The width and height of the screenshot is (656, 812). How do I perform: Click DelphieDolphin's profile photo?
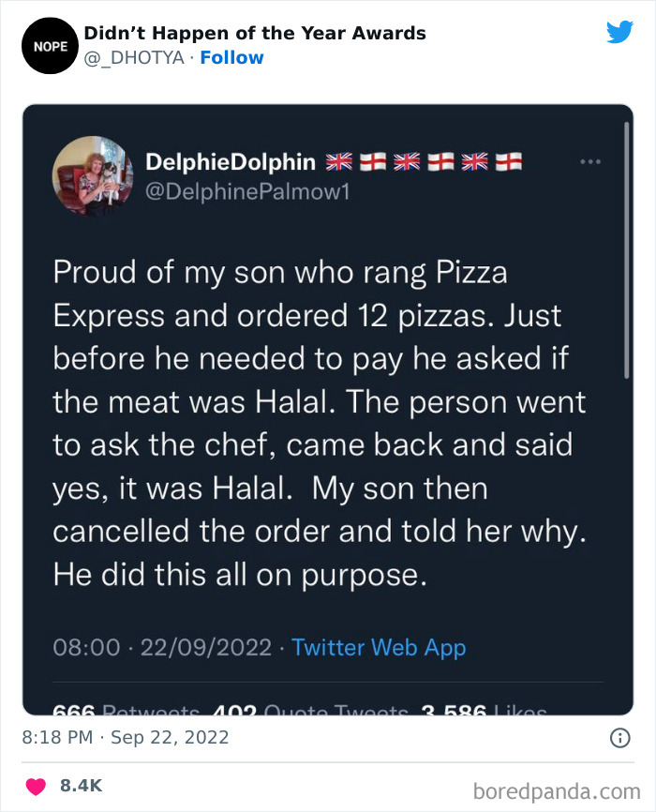click(93, 175)
